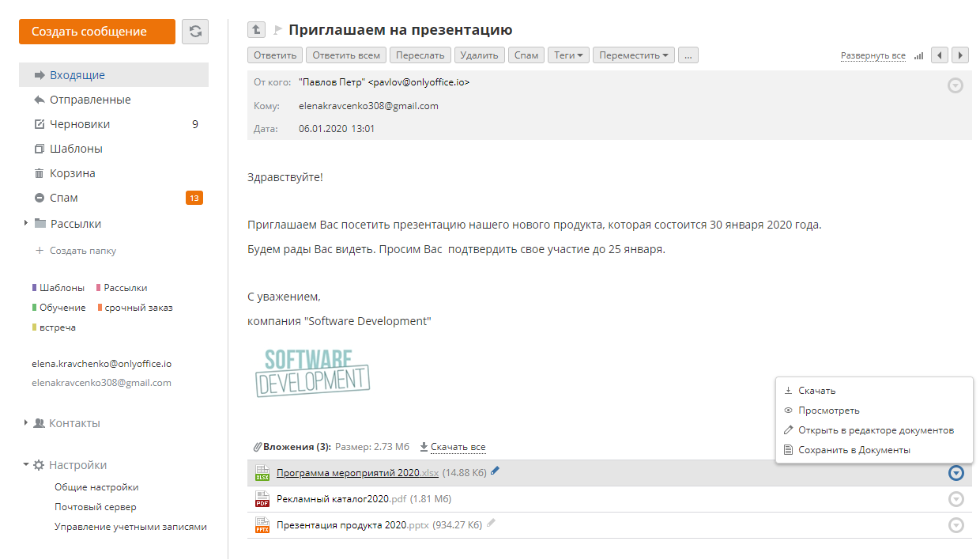Click edit pencil beside pptx attachment
This screenshot has width=980, height=560.
coord(492,523)
